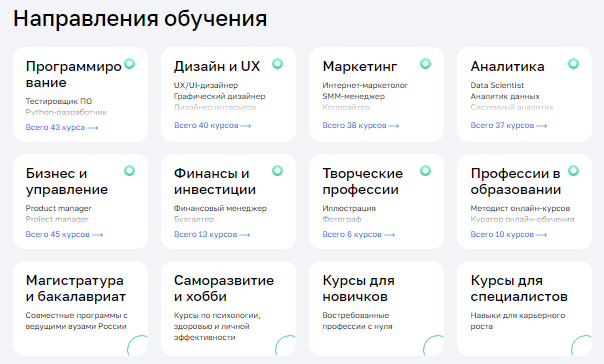Follow the Всего 38 курсов link
This screenshot has height=364, width=604.
(x=361, y=126)
